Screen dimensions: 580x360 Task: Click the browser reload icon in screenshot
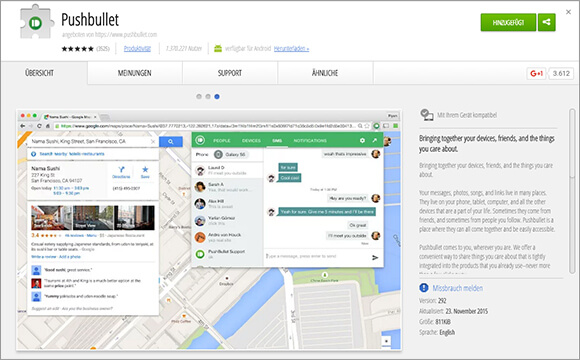coord(39,126)
